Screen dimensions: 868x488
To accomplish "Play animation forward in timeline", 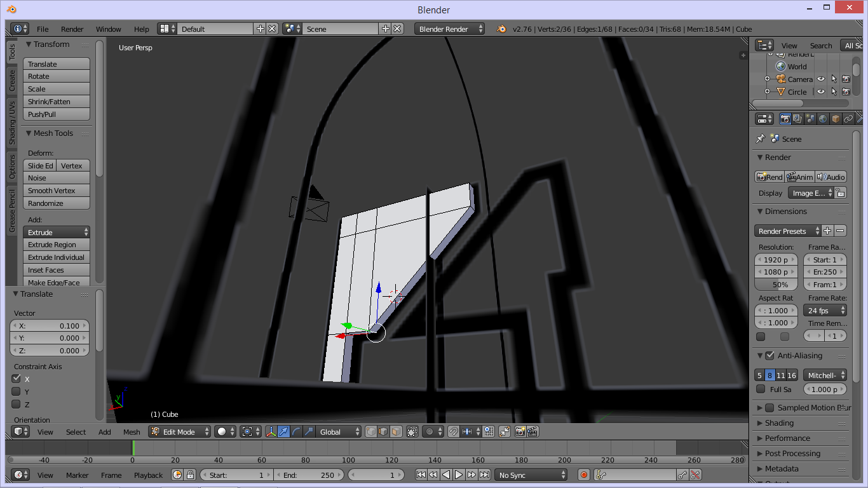I will [459, 475].
